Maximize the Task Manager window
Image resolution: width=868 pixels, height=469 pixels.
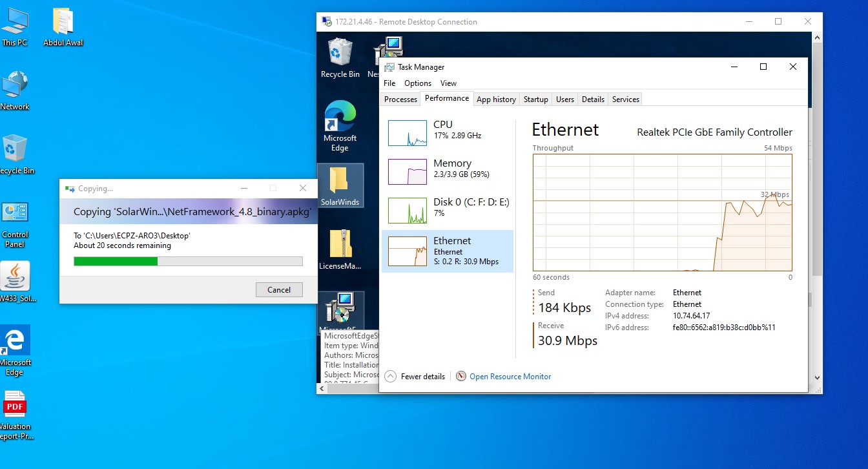click(763, 67)
